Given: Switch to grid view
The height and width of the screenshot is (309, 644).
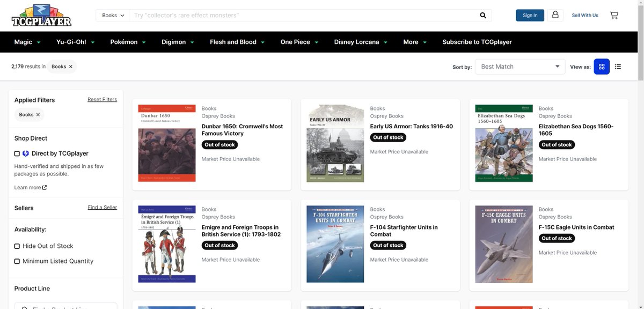Looking at the screenshot, I should (x=602, y=67).
